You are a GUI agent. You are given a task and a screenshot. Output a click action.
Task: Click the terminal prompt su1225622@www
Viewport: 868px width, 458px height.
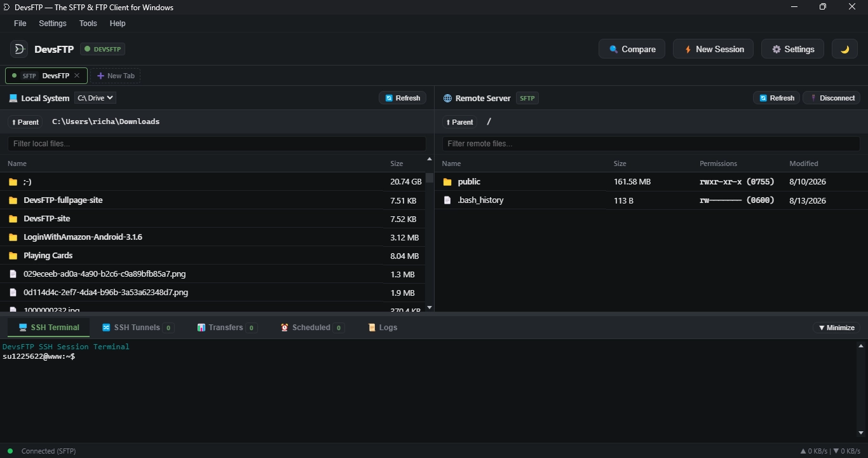[x=39, y=356]
